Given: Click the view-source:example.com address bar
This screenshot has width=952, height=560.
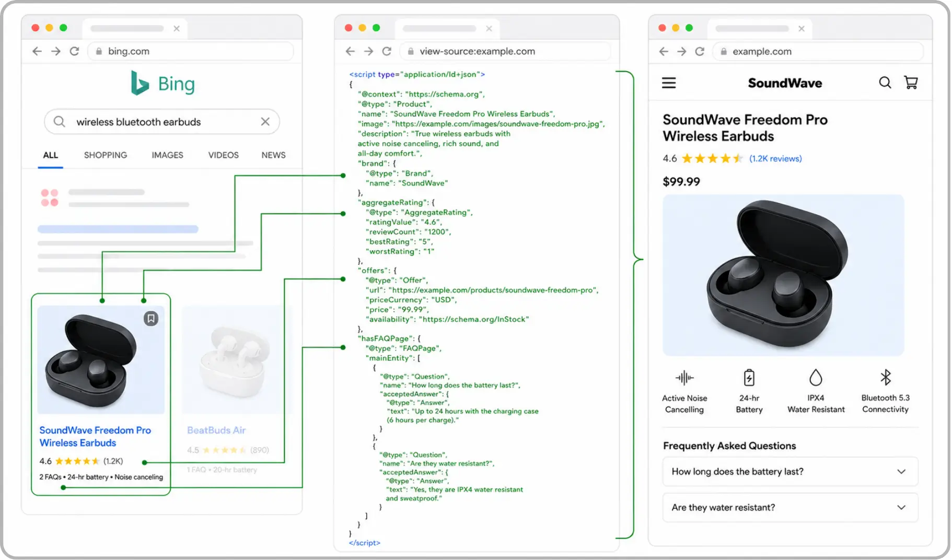Looking at the screenshot, I should (x=505, y=51).
